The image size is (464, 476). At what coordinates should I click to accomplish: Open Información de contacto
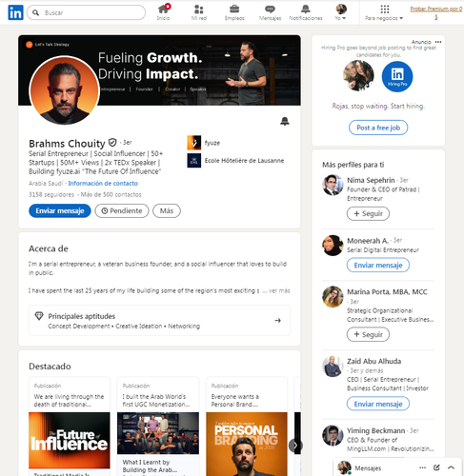tap(103, 184)
